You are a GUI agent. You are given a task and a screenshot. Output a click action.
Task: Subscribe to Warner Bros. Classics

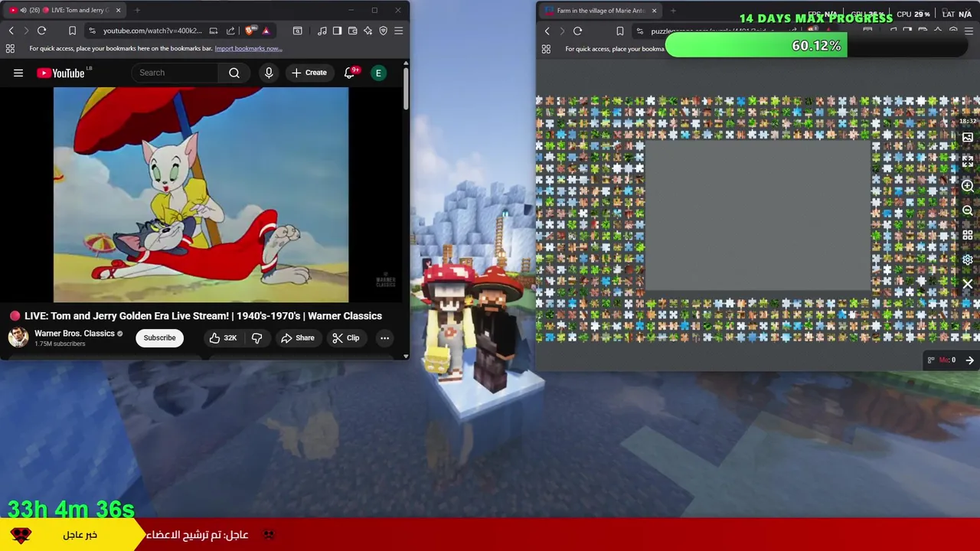pos(159,337)
